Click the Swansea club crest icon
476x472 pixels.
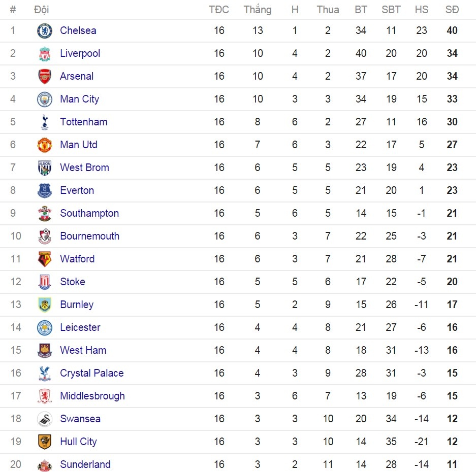[x=45, y=419]
